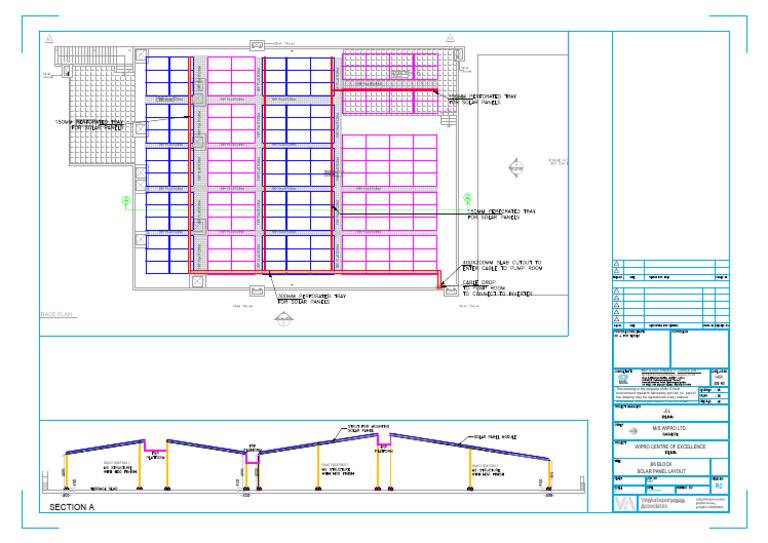This screenshot has height=543, width=768.
Task: Select the partly cut RACE PLAN label
Action: coord(56,314)
